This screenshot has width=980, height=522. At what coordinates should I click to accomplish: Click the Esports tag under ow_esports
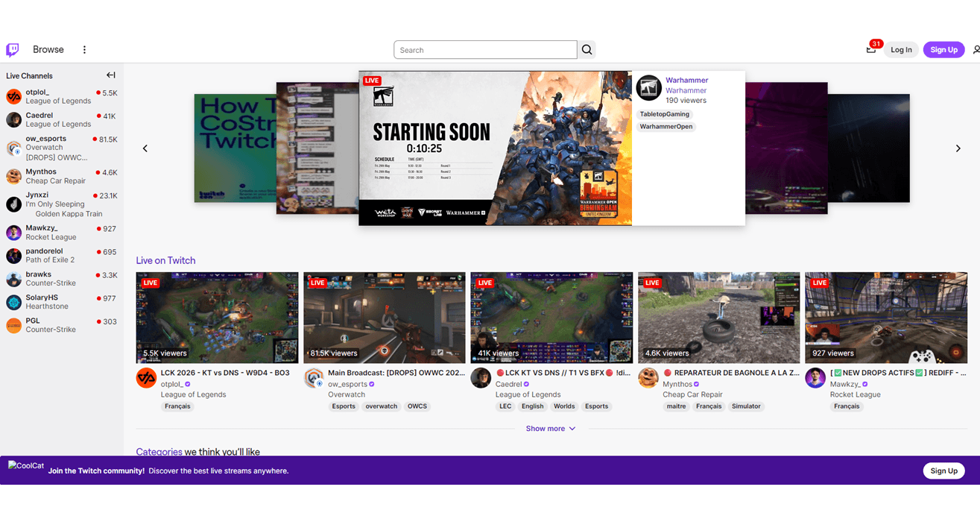point(344,406)
